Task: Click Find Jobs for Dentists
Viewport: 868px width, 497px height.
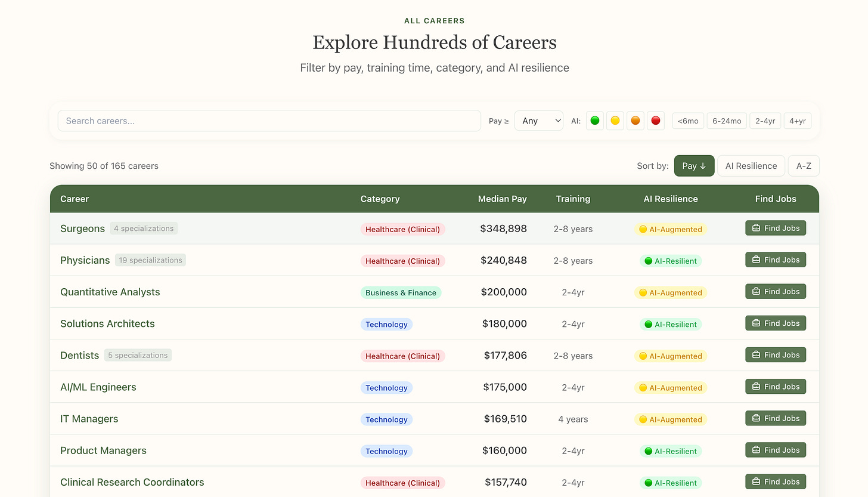Action: pos(776,354)
